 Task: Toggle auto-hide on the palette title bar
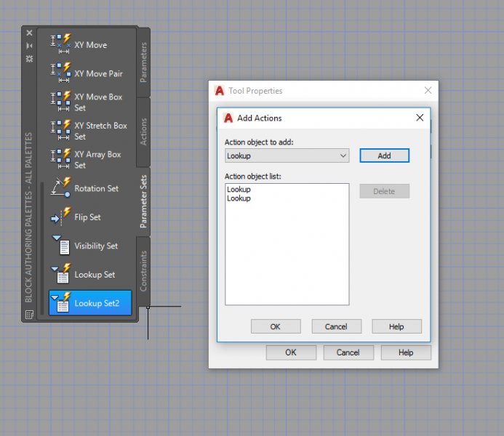click(x=29, y=46)
